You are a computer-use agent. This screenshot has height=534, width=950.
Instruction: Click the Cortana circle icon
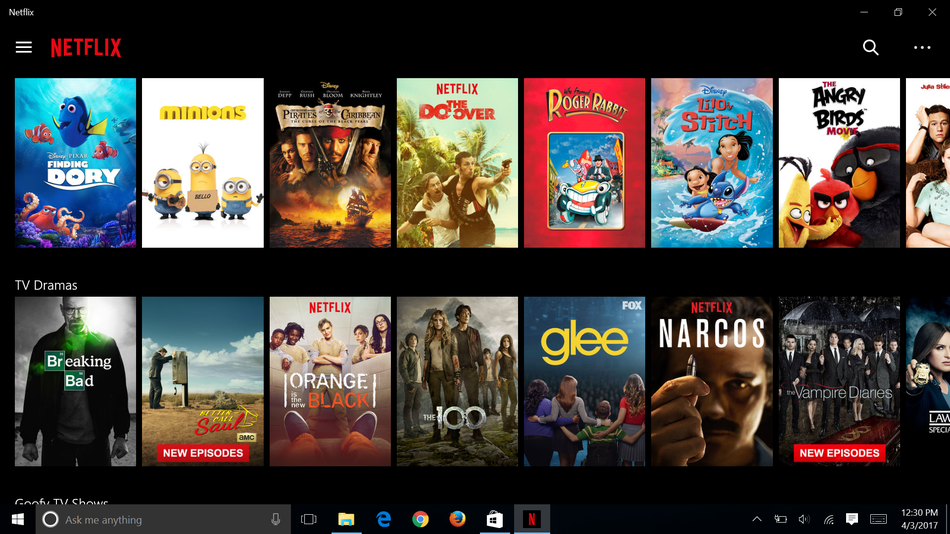50,519
